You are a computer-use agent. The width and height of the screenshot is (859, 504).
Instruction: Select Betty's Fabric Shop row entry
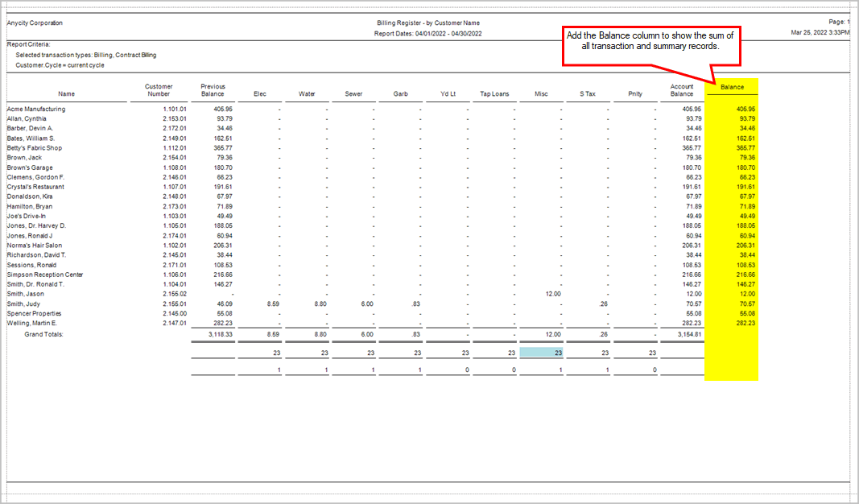coord(35,147)
